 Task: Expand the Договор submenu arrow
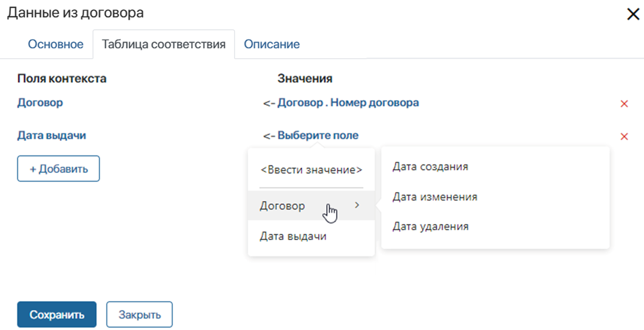click(x=357, y=205)
